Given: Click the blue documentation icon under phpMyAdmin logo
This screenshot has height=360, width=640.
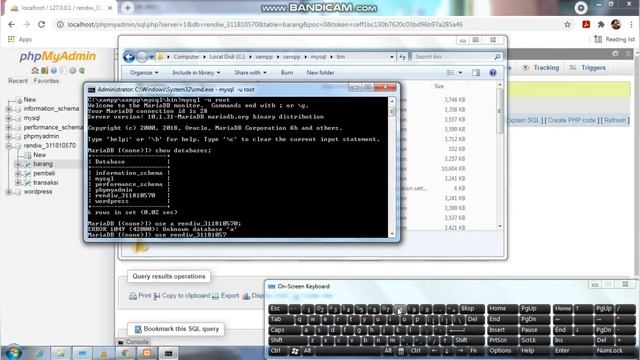Looking at the screenshot, I should tap(54, 71).
